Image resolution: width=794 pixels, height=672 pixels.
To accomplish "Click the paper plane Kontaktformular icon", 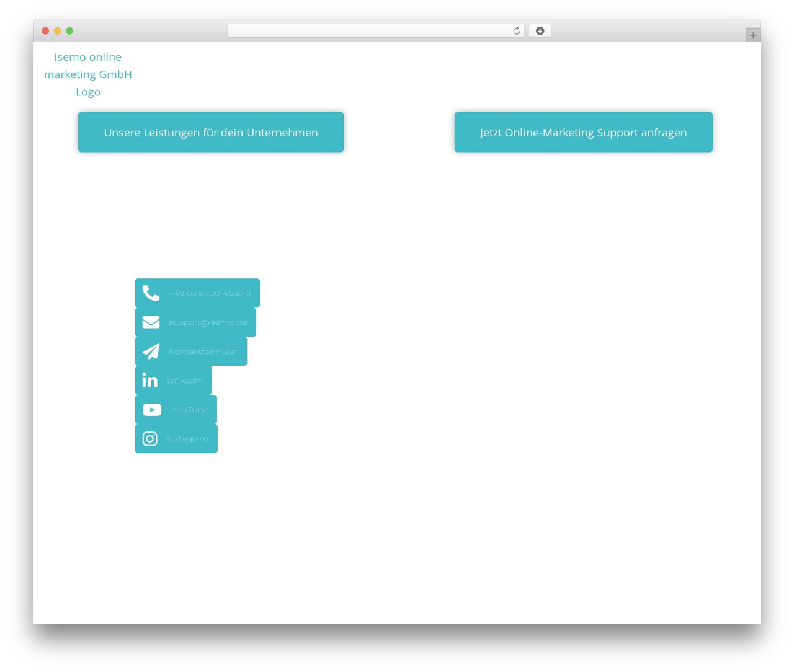I will pos(151,351).
